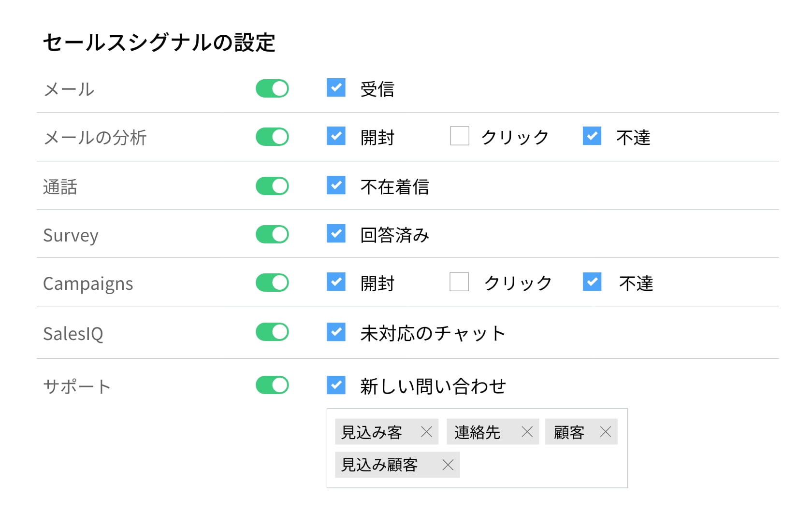Toggle the サポート signals switch

(272, 385)
